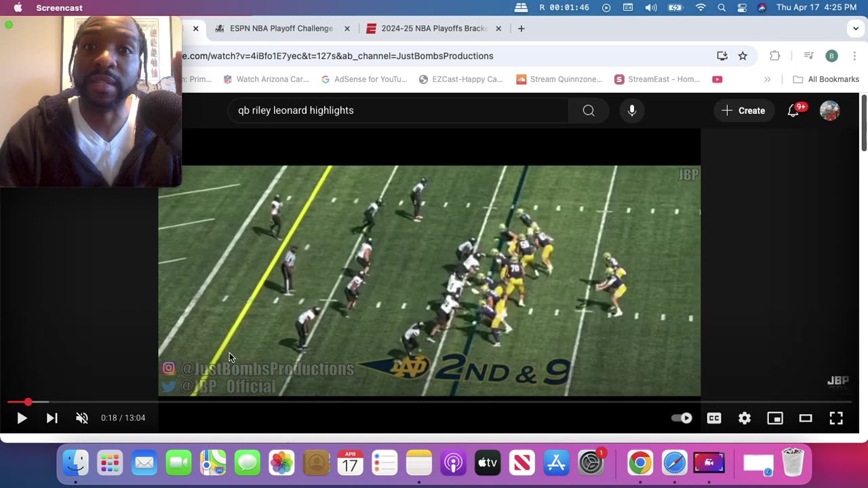
Task: Open Siri from the menu bar
Action: [x=762, y=7]
